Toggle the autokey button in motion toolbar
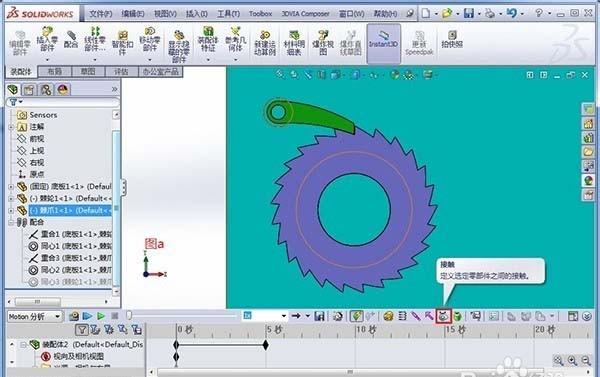The image size is (600, 377). pyautogui.click(x=356, y=316)
